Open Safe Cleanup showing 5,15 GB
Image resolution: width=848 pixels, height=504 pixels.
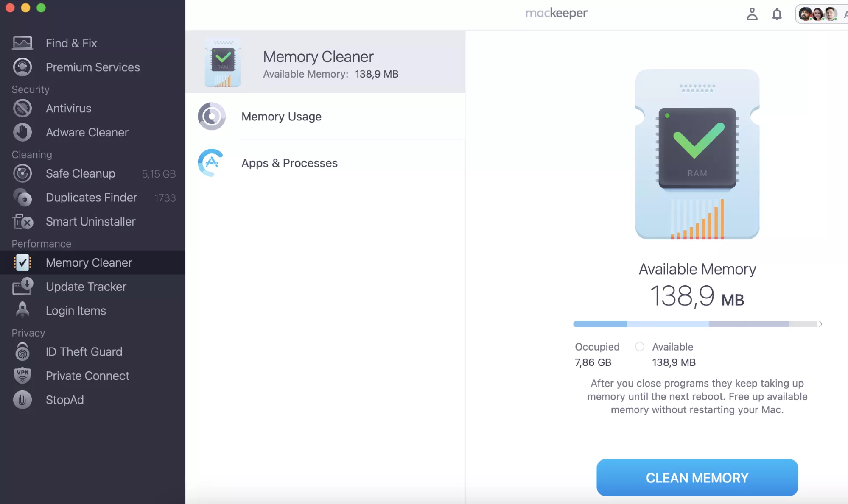(x=81, y=173)
